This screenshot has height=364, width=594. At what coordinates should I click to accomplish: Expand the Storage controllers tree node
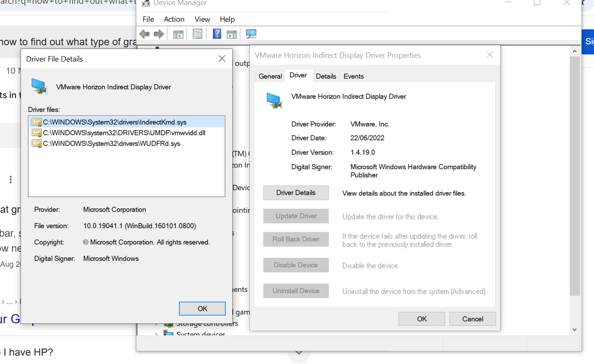156,325
